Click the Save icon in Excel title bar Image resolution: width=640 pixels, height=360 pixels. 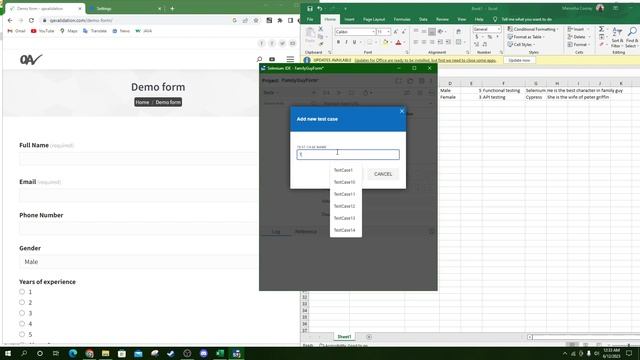(310, 9)
